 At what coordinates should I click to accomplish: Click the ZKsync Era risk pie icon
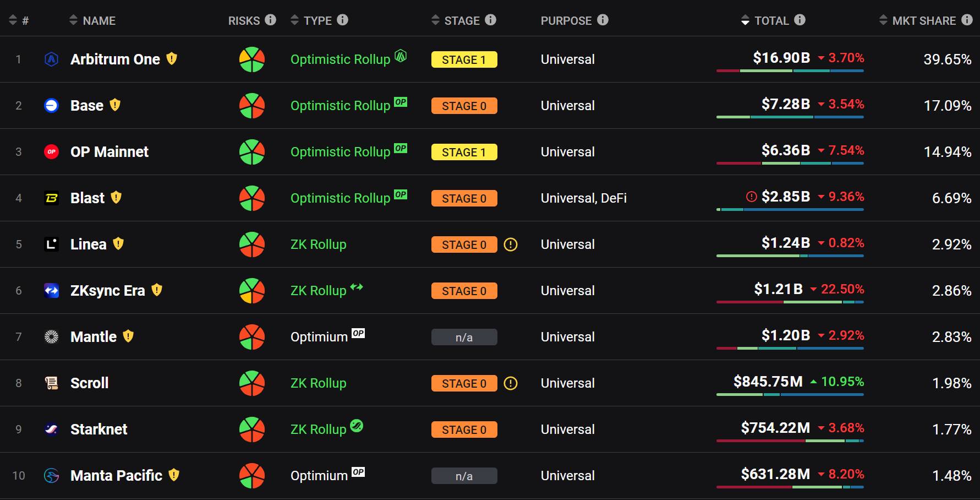coord(252,291)
